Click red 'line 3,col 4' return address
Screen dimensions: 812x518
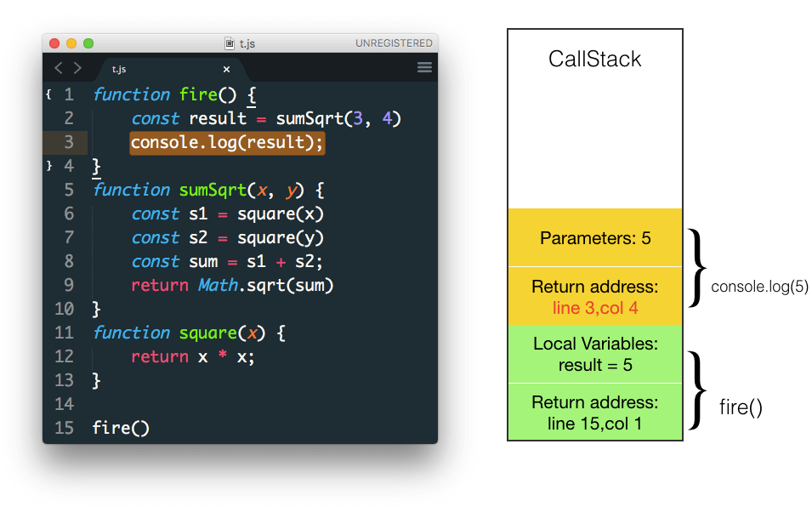pos(595,308)
